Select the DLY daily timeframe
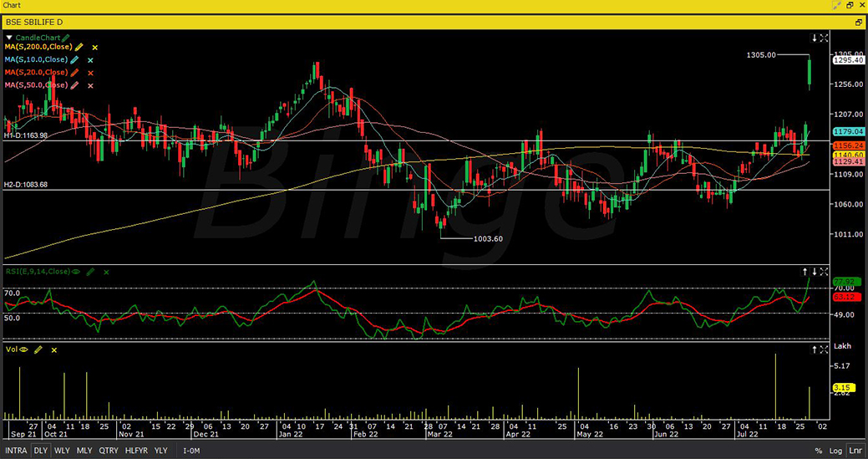This screenshot has width=868, height=459. click(40, 451)
